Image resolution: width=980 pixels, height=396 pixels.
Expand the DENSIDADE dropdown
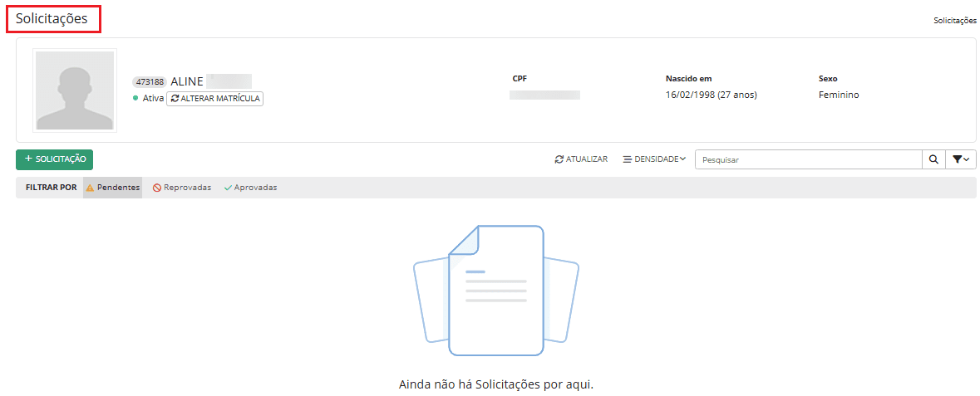click(x=654, y=159)
